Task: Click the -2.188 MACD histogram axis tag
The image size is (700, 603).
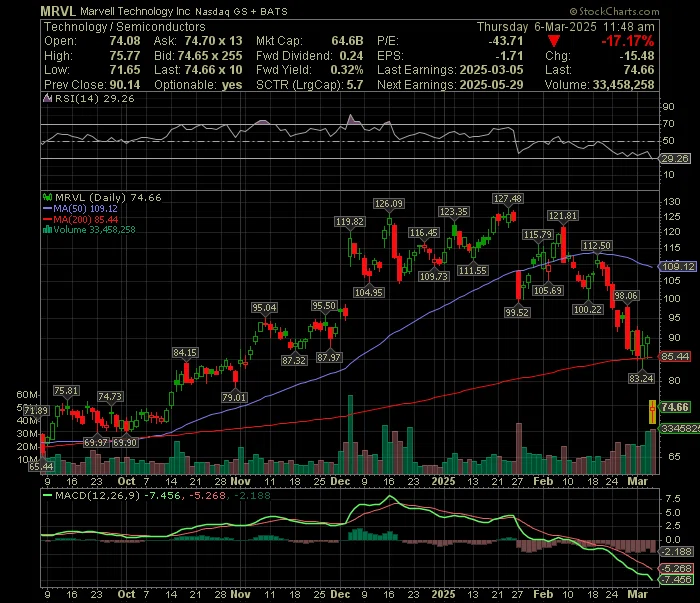Action: tap(677, 552)
